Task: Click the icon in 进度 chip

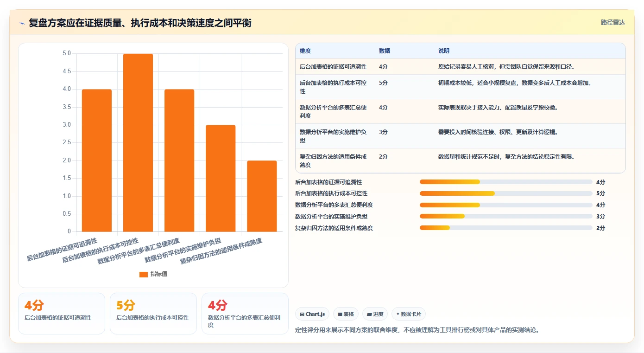Action: [x=369, y=314]
